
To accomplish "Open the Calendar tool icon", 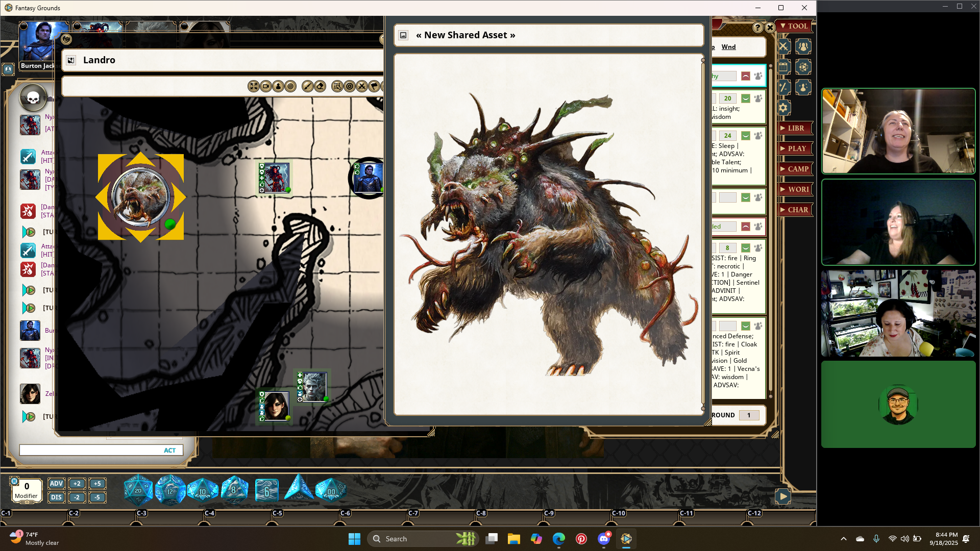I will pos(783,67).
